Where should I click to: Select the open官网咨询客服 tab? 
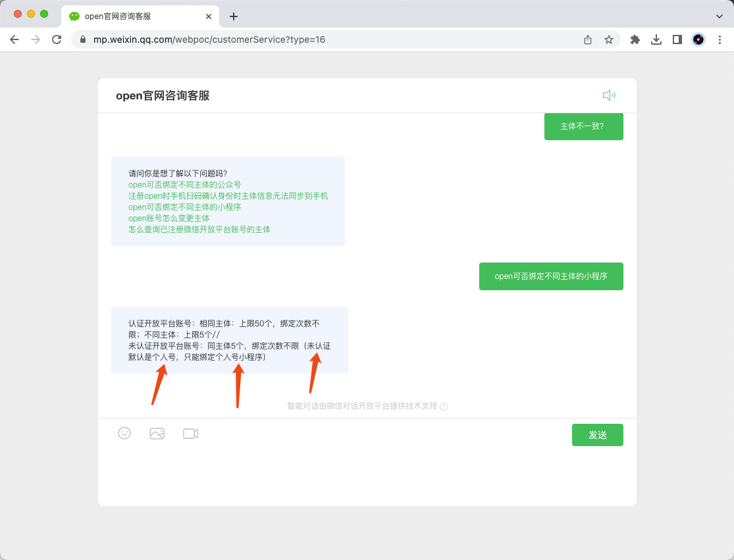pyautogui.click(x=140, y=16)
